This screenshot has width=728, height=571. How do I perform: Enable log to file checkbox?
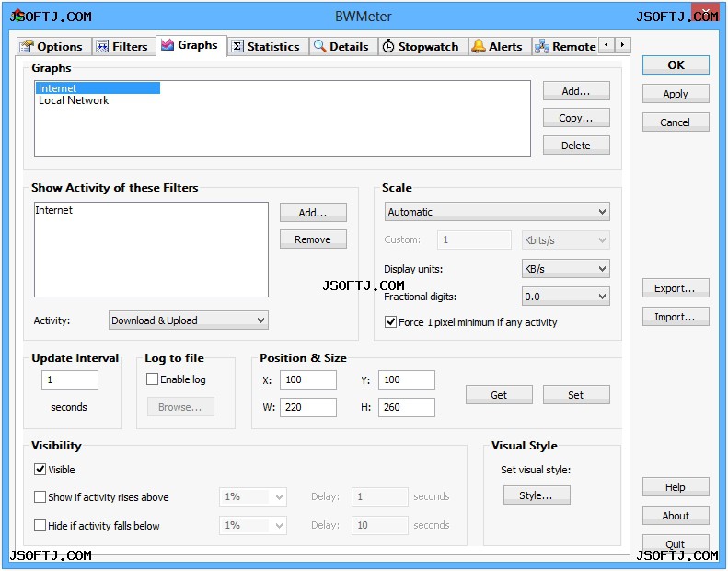(x=152, y=379)
